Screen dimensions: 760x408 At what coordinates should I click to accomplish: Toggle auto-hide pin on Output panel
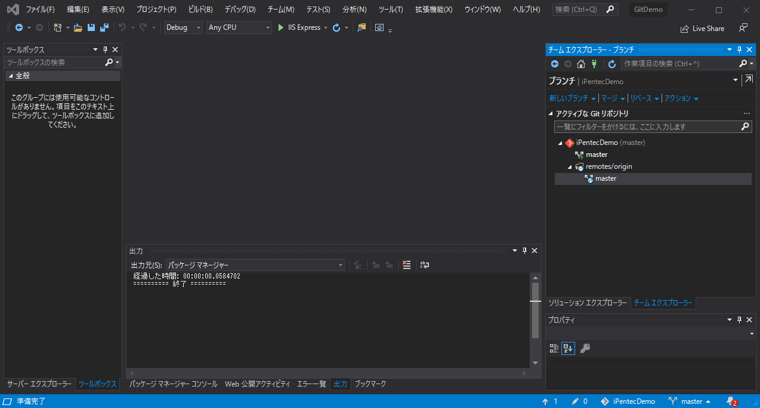(524, 251)
